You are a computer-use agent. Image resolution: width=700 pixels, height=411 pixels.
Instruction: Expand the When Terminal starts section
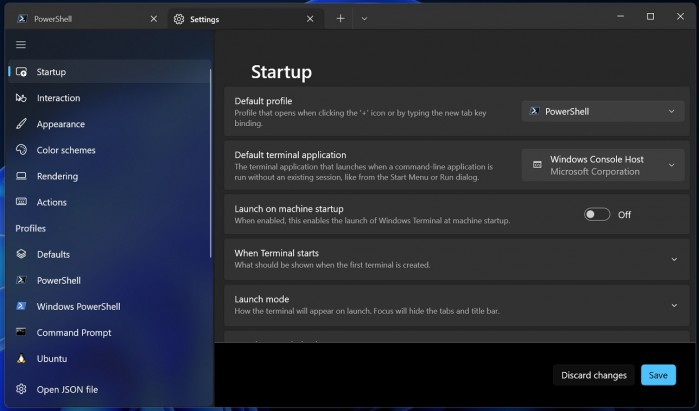[x=674, y=259]
